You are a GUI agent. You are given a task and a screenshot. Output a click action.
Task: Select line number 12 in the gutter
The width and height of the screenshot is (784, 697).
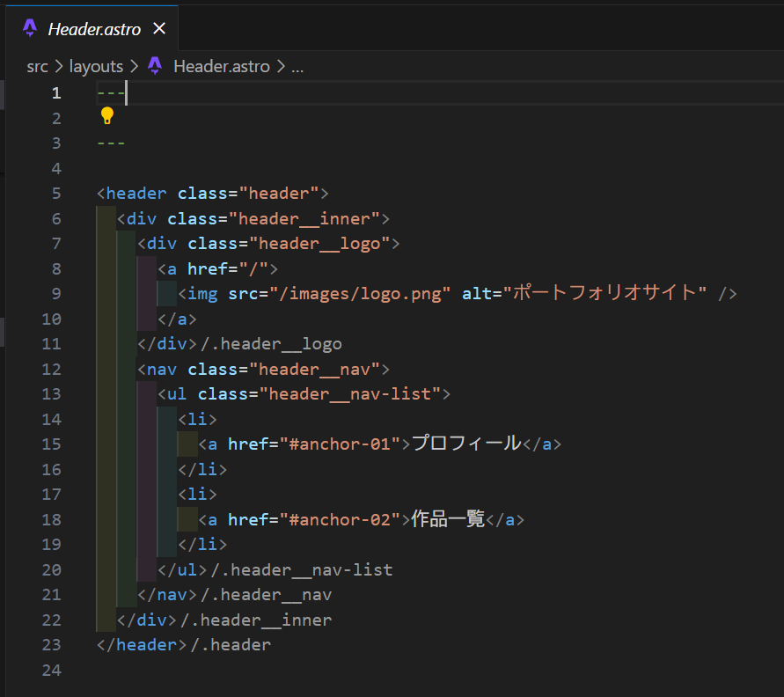point(53,369)
